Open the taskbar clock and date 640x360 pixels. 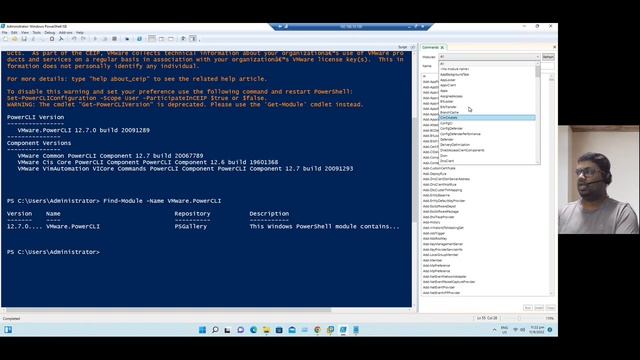click(x=536, y=330)
